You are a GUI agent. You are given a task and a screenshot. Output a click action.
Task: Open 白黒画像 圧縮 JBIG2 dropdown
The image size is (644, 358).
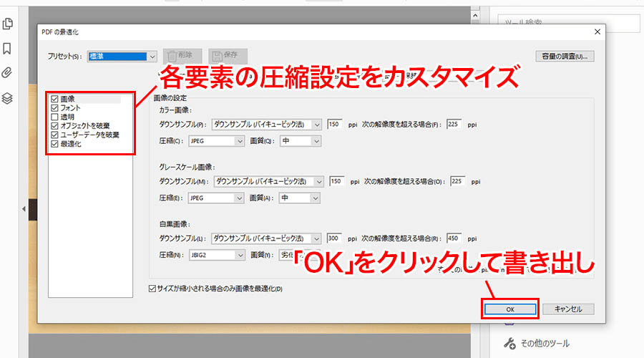point(218,255)
